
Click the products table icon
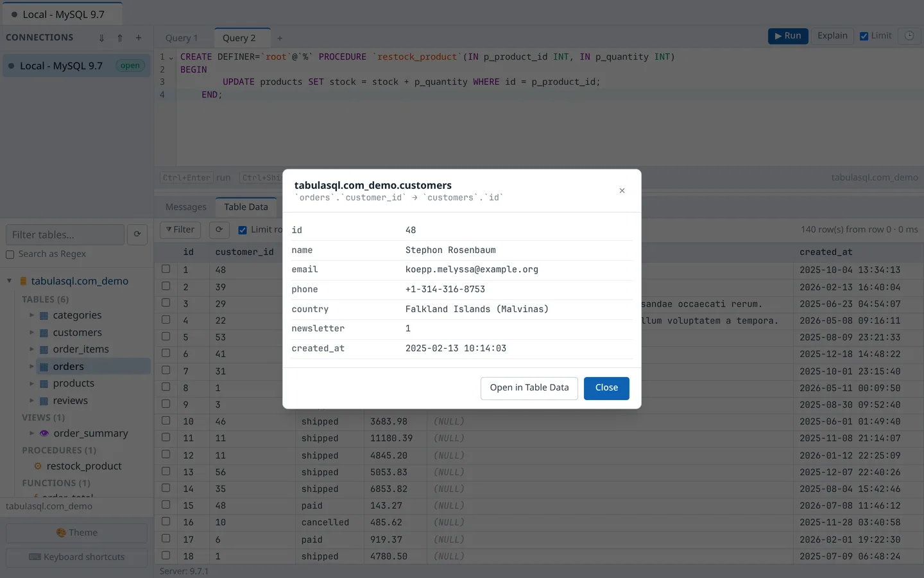click(x=44, y=383)
